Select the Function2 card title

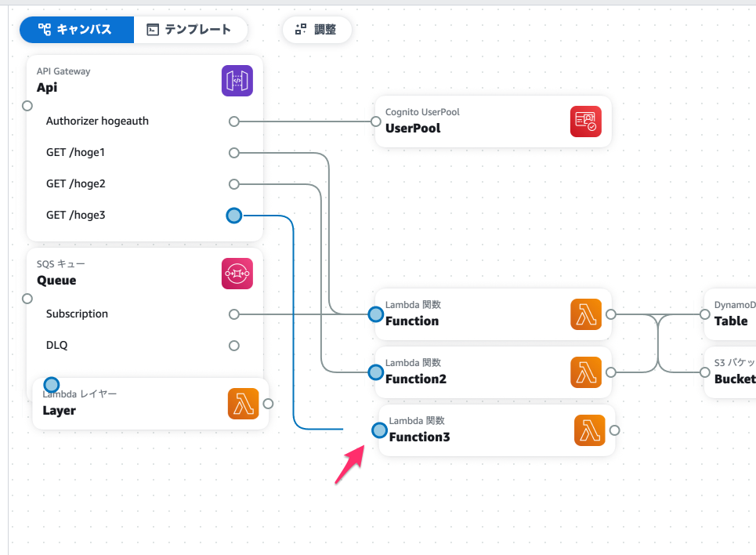[416, 379]
